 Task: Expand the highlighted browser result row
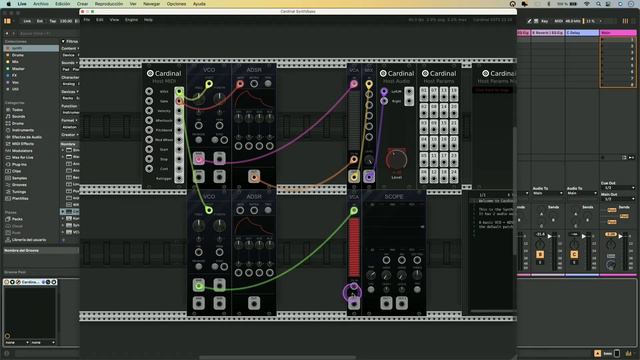click(63, 211)
